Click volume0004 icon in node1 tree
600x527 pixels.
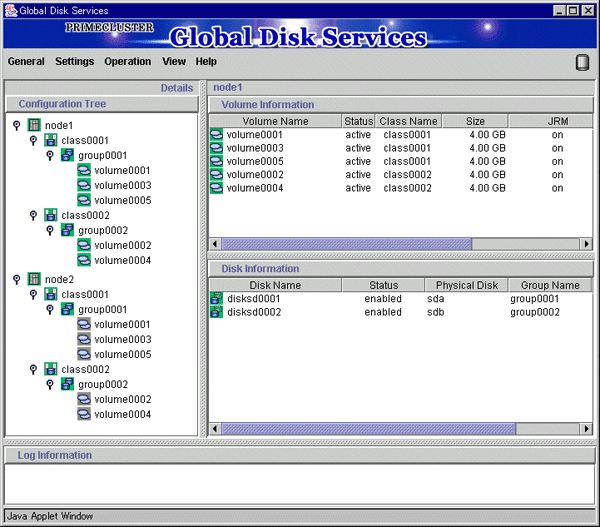point(84,260)
